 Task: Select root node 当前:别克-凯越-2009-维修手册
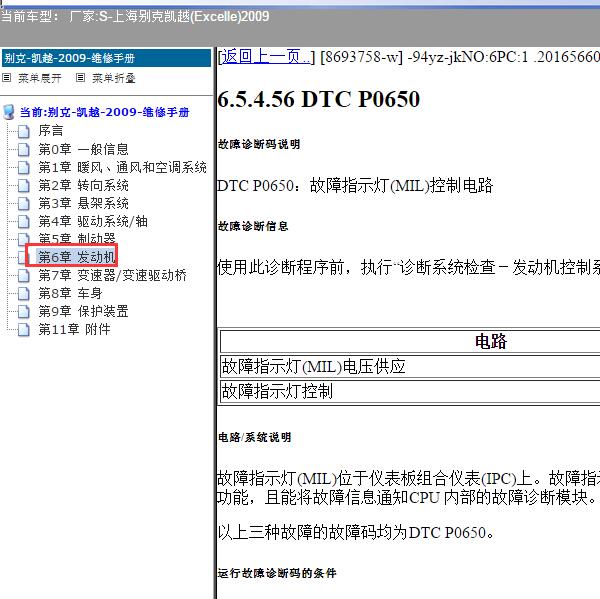[104, 112]
